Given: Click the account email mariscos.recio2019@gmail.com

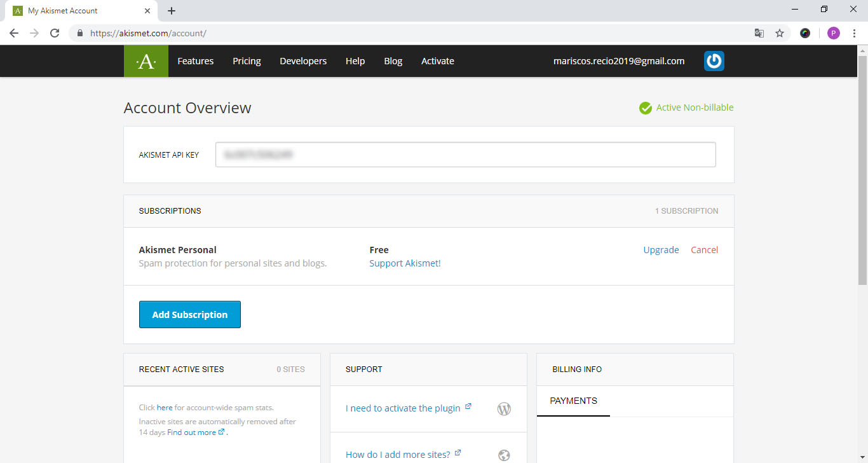Looking at the screenshot, I should (x=620, y=61).
